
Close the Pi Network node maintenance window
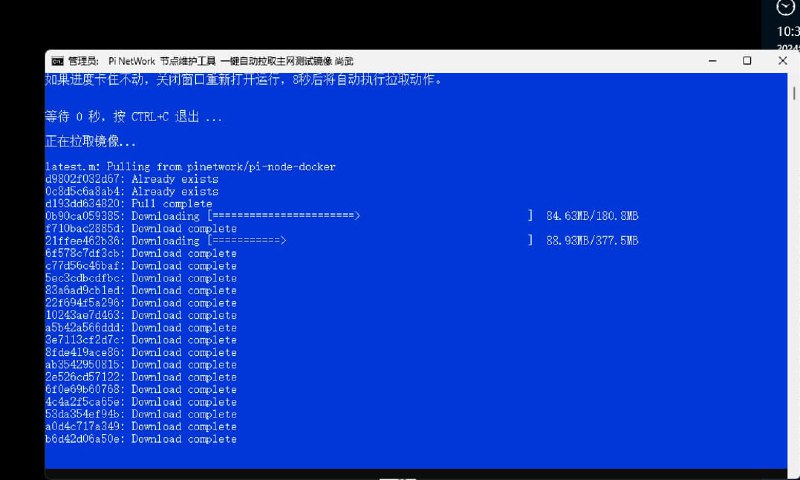point(780,61)
